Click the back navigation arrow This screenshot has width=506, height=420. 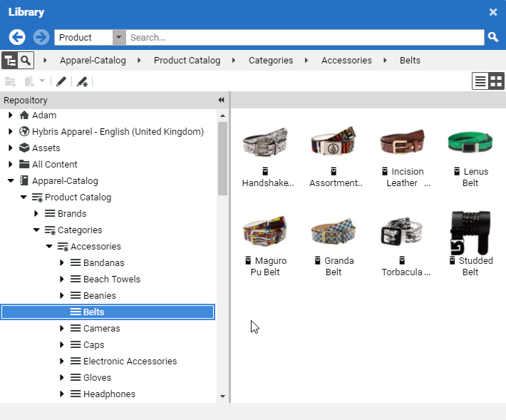click(x=17, y=37)
